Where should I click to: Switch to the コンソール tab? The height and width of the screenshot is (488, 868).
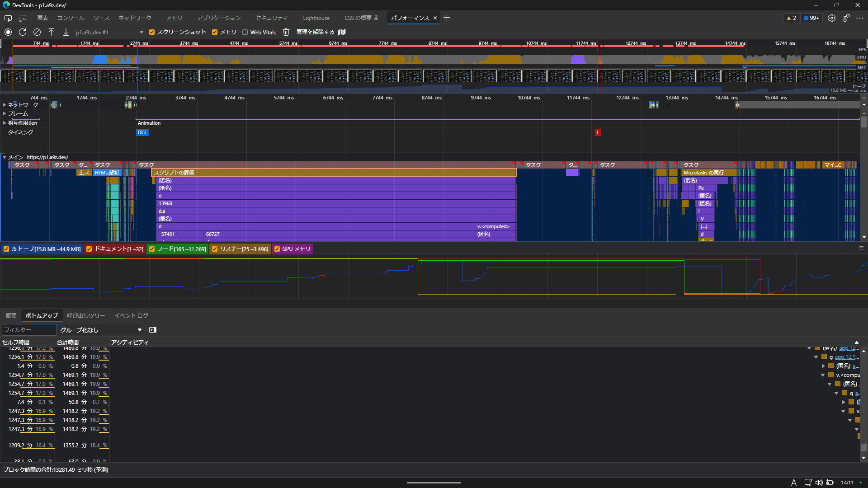pos(71,18)
